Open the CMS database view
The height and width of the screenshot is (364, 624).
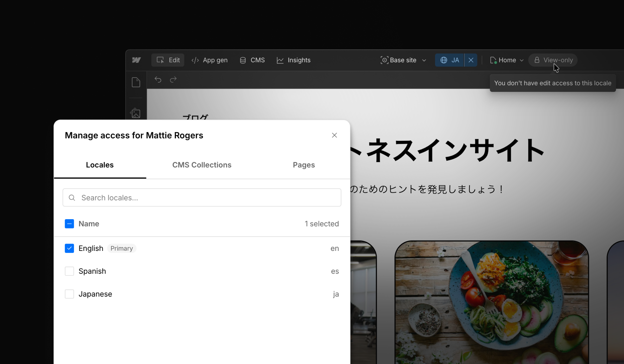(x=252, y=60)
